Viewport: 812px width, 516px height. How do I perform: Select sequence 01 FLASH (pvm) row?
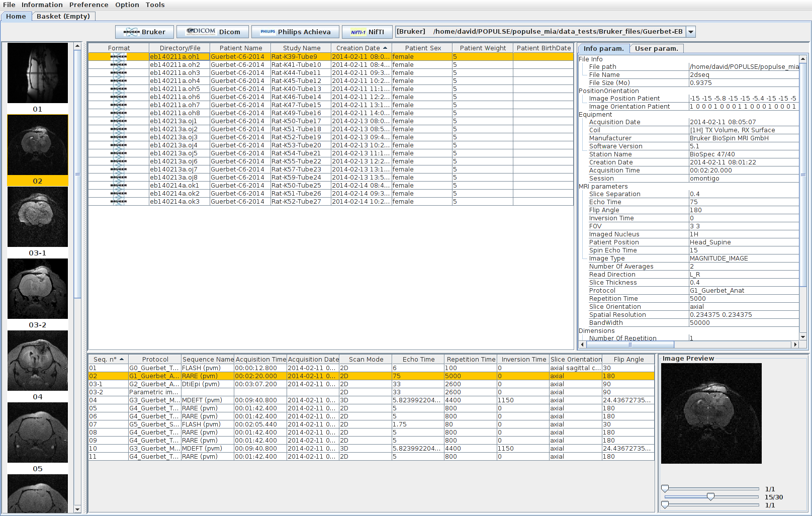372,368
